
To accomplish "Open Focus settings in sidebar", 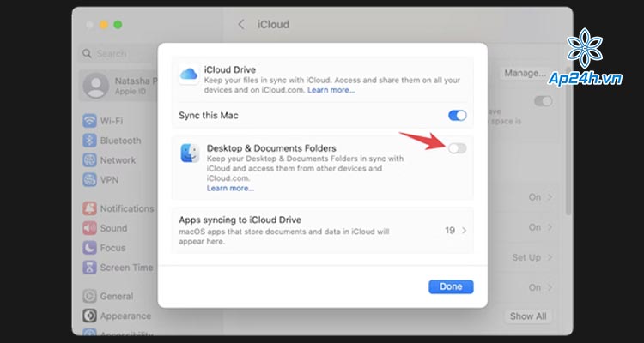I will tap(104, 248).
